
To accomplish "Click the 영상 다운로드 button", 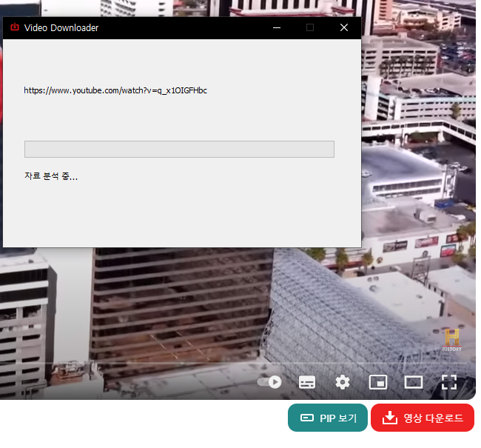I will [423, 418].
